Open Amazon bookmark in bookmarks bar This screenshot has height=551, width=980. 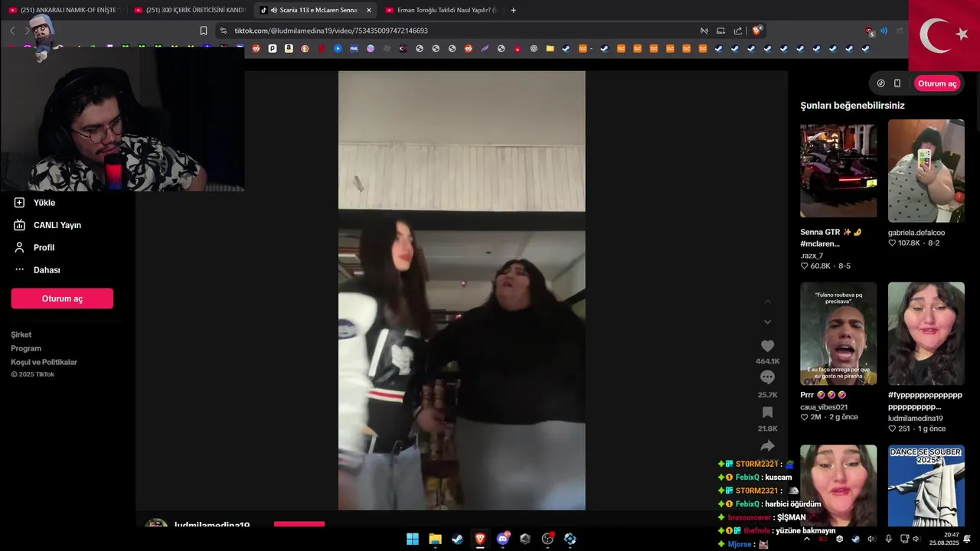point(289,48)
